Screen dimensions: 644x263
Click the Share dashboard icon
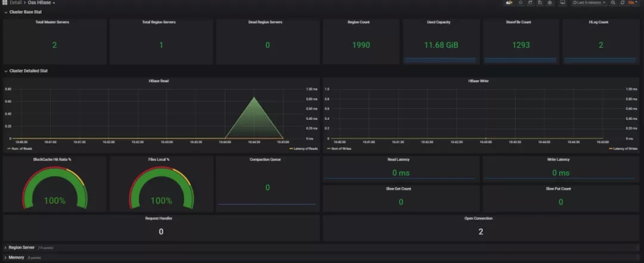pyautogui.click(x=530, y=3)
